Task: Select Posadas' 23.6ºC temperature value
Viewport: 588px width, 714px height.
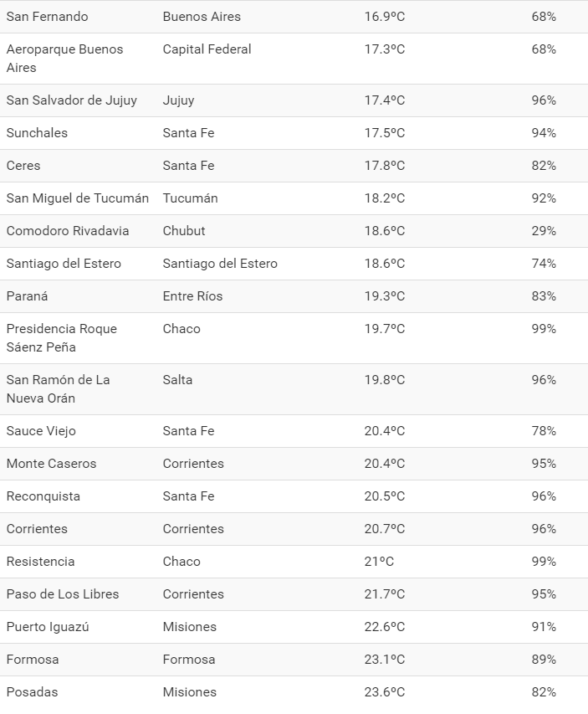Action: [384, 692]
